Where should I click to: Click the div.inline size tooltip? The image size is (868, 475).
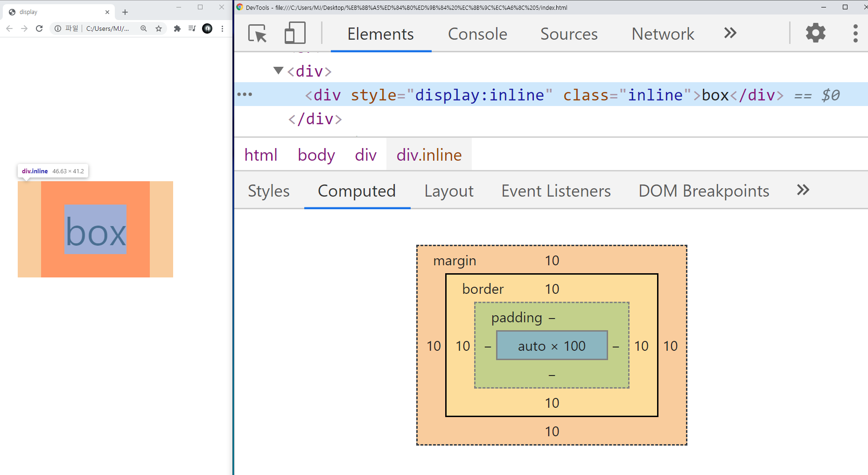(x=53, y=171)
